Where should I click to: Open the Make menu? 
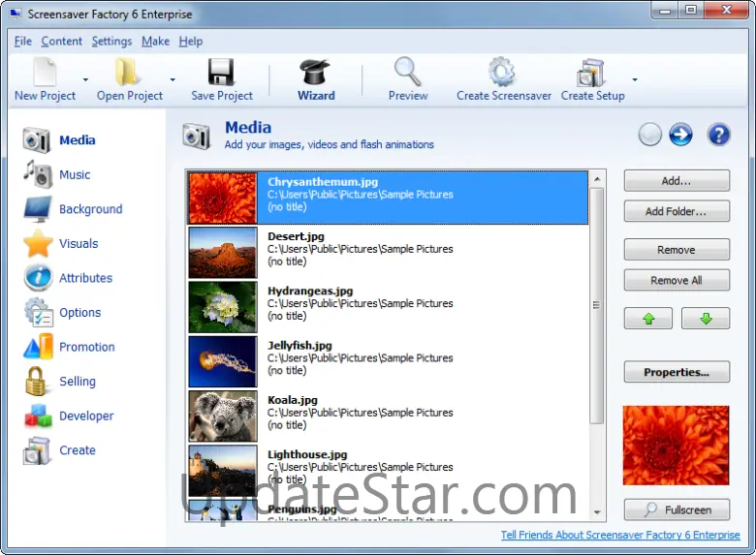(155, 42)
